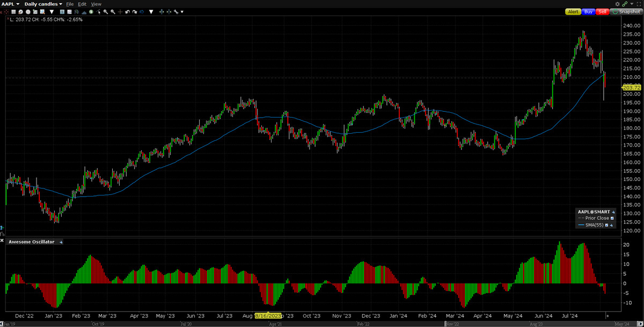Viewport: 644px width, 327px height.
Task: Open the File menu
Action: pos(70,4)
